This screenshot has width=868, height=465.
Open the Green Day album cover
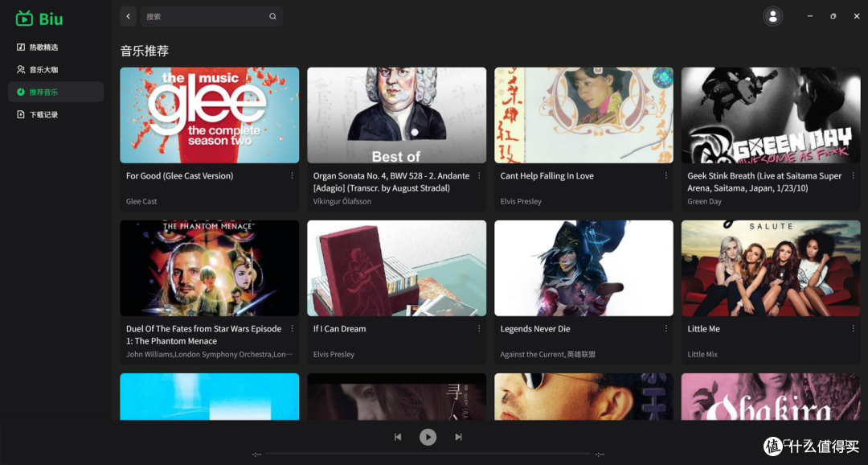[x=771, y=115]
